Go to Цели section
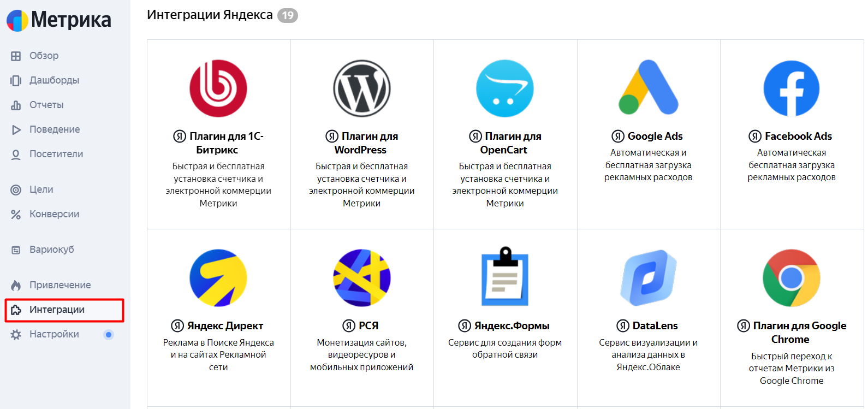Image resolution: width=868 pixels, height=409 pixels. (41, 189)
